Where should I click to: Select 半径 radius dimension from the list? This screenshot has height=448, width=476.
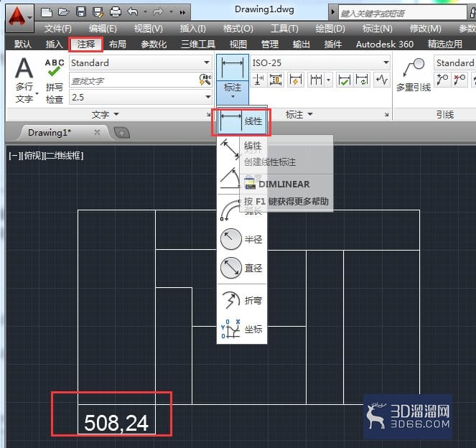click(x=242, y=239)
